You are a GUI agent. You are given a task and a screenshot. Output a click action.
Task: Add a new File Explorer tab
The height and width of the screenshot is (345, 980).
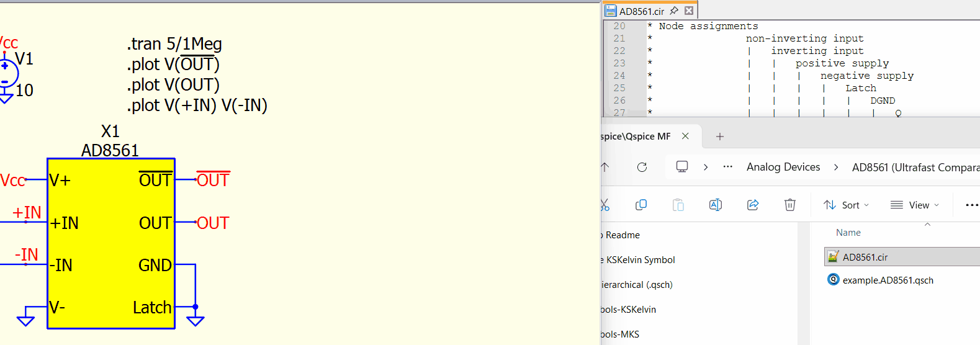click(720, 137)
